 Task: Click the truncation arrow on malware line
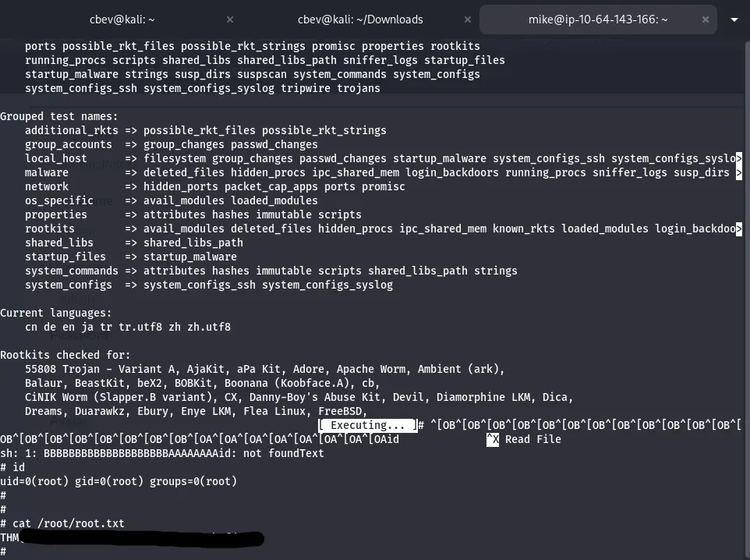(738, 173)
